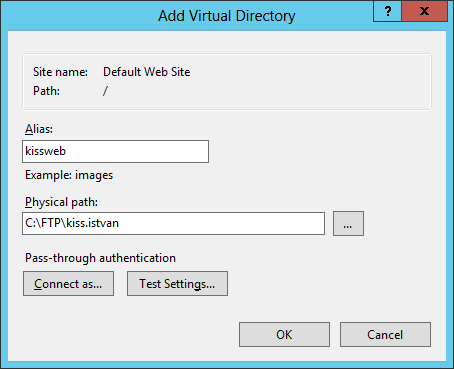Select the Physical path: label

(61, 202)
